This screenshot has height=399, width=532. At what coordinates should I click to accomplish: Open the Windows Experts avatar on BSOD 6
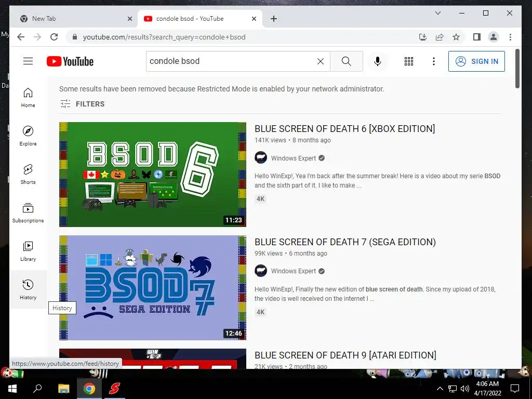coord(261,158)
